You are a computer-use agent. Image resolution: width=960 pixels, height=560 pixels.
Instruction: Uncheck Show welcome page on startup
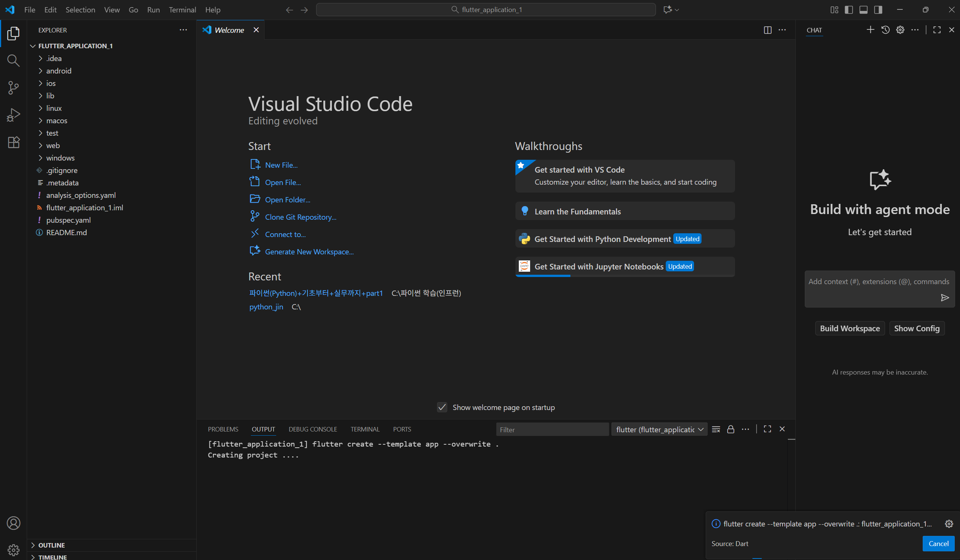coord(442,407)
